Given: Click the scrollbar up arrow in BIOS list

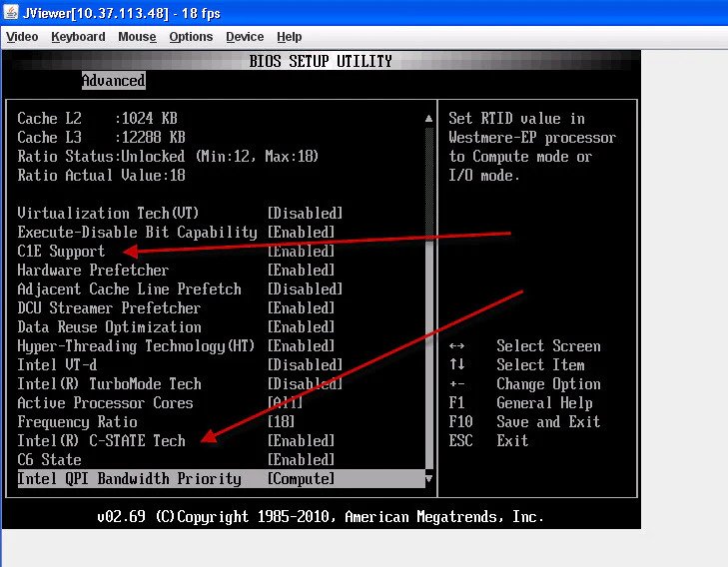Looking at the screenshot, I should [x=429, y=118].
